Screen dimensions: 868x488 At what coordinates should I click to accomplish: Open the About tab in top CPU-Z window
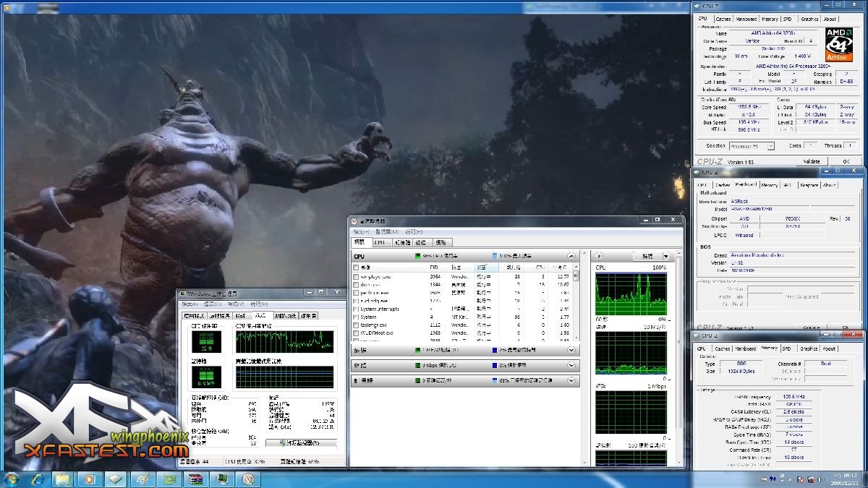(x=830, y=20)
